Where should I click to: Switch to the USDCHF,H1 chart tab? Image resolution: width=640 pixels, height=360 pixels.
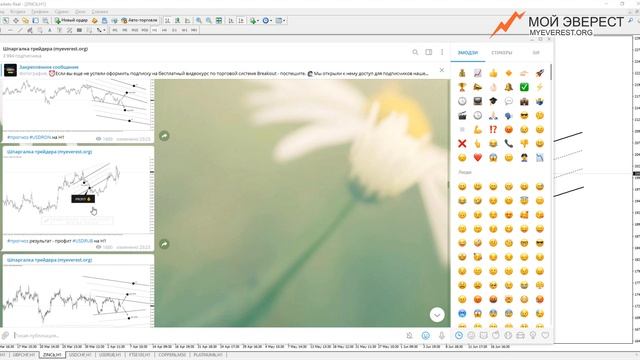[80, 355]
